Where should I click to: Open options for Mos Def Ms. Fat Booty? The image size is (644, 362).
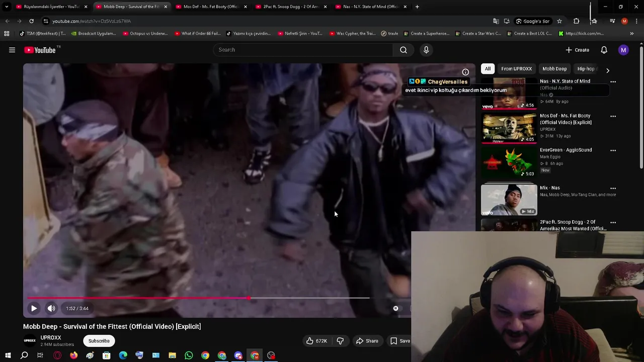point(613,116)
